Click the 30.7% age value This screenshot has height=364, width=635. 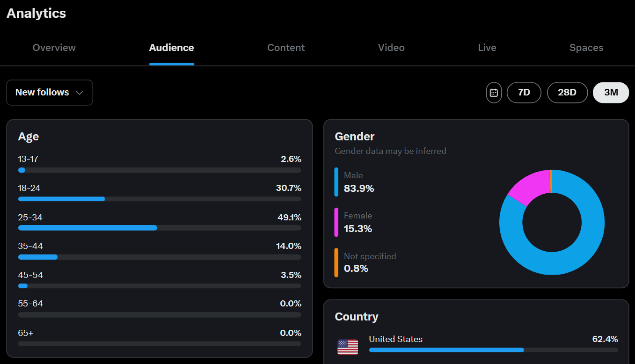coord(289,188)
